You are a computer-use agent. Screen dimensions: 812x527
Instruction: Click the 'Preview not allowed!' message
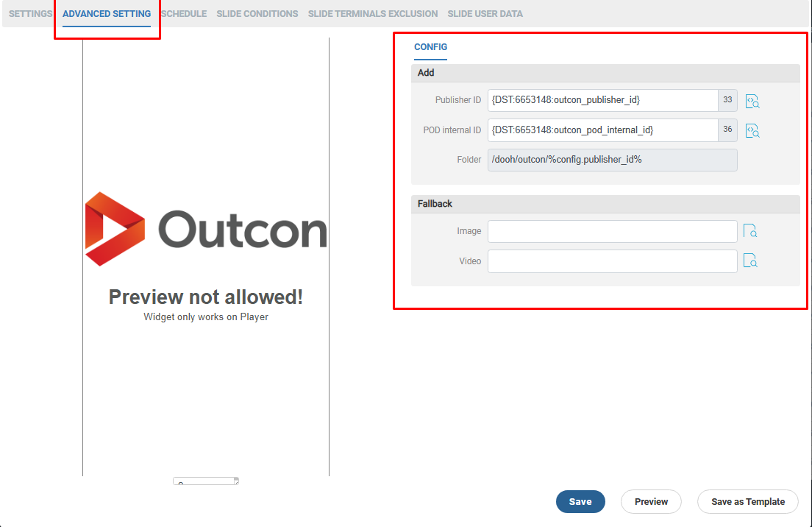coord(206,297)
